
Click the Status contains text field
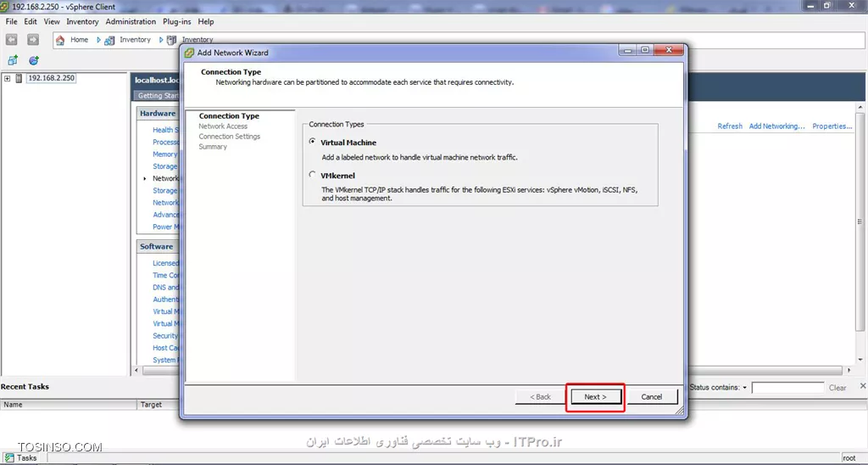[787, 388]
